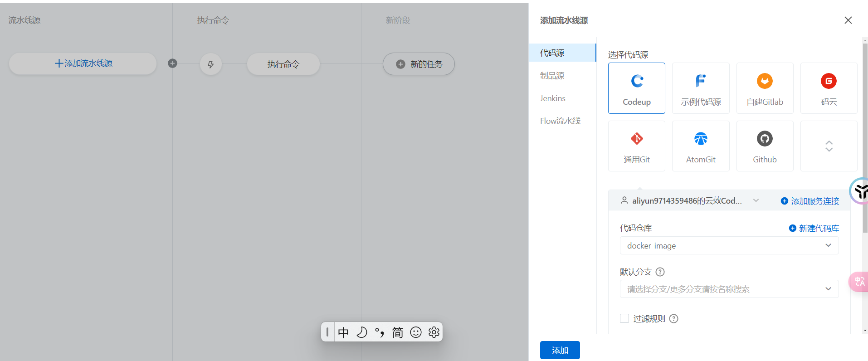The width and height of the screenshot is (868, 361).
Task: Enable the 过滤规则 checkbox
Action: pyautogui.click(x=624, y=318)
